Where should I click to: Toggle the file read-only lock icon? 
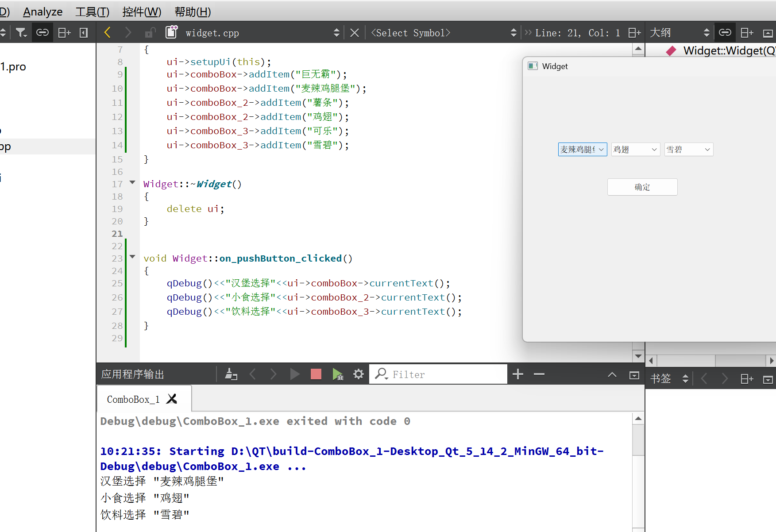[x=150, y=33]
